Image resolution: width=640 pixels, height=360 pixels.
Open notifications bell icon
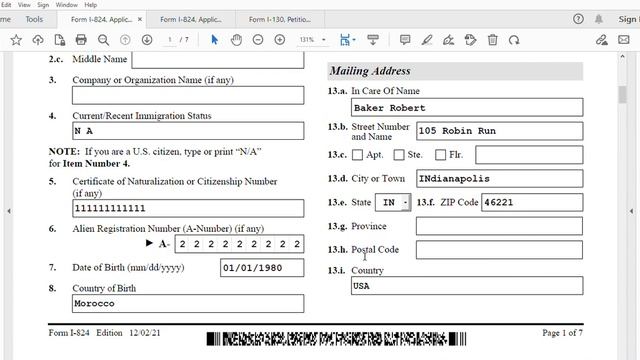[599, 19]
